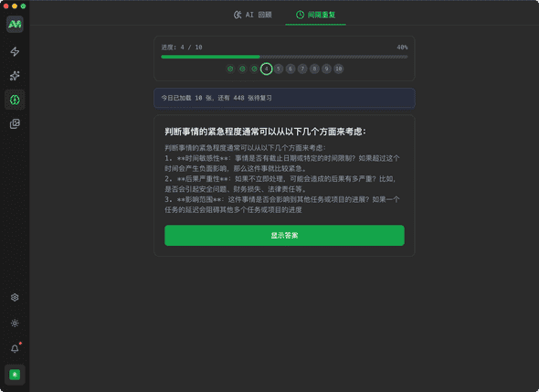Jump to card step 8
Viewport: 539px width, 392px height.
point(314,69)
